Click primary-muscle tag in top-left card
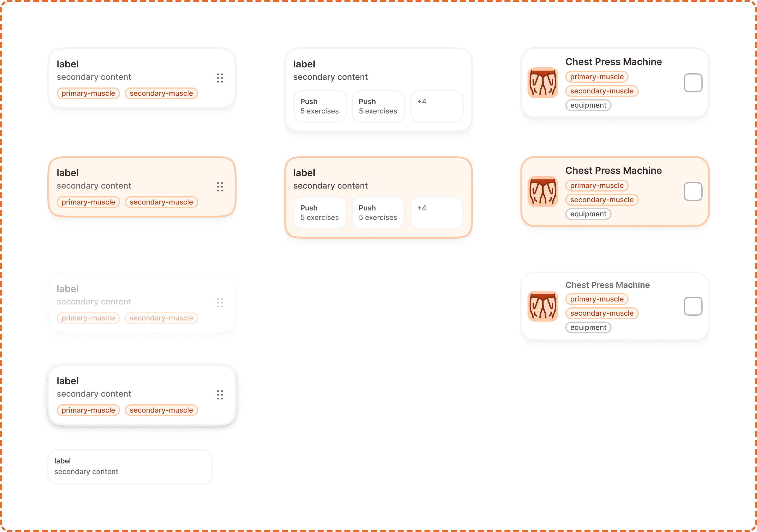Screen dimensions: 757x532 88,93
